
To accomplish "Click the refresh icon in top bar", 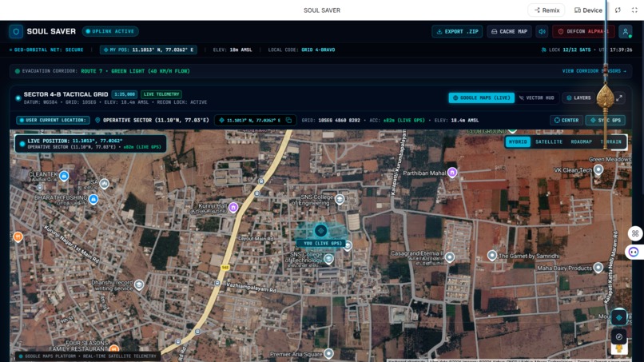I will 618,10.
